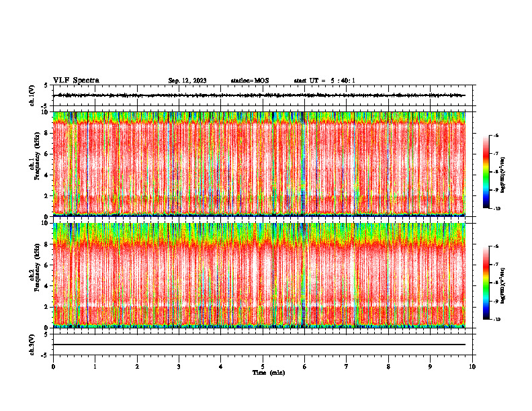The image size is (532, 411).
Task: Click time axis tick label '0'
Action: (x=53, y=367)
